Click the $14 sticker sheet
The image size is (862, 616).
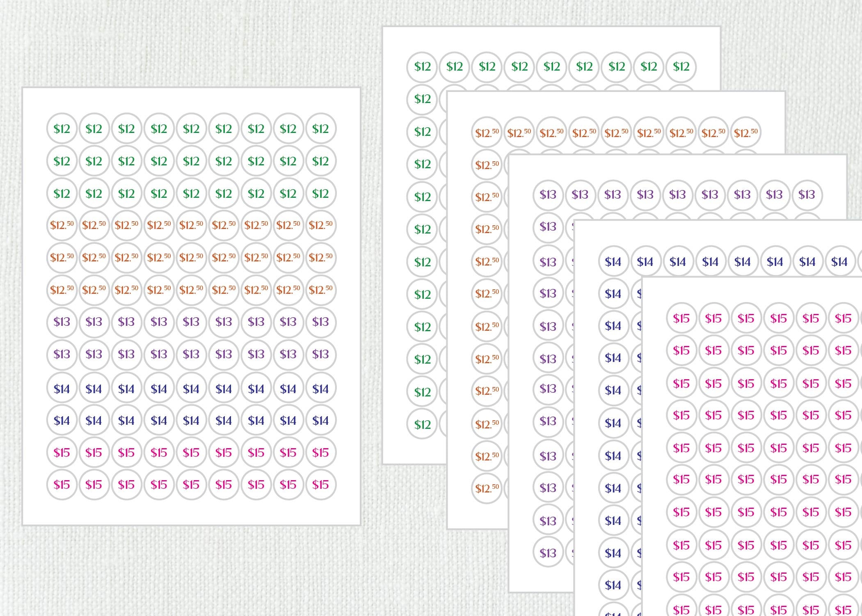[x=614, y=513]
